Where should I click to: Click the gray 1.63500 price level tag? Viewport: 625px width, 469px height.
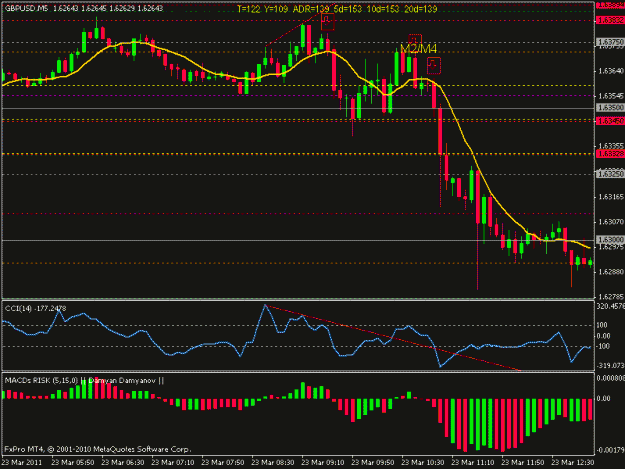click(x=610, y=108)
